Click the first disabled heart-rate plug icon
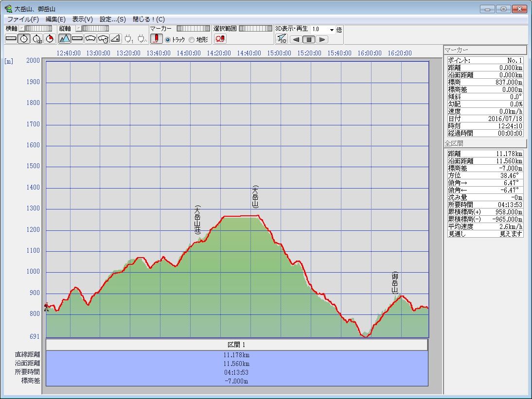The width and height of the screenshot is (532, 399). coord(128,39)
